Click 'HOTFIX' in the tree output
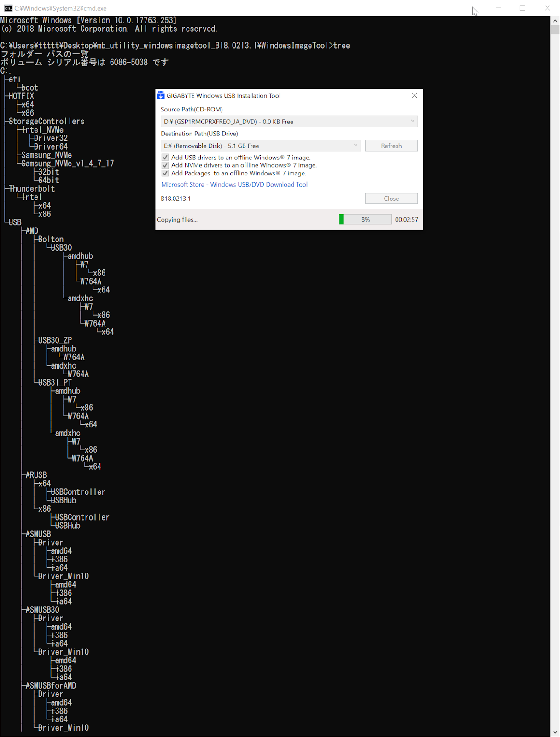 click(21, 96)
